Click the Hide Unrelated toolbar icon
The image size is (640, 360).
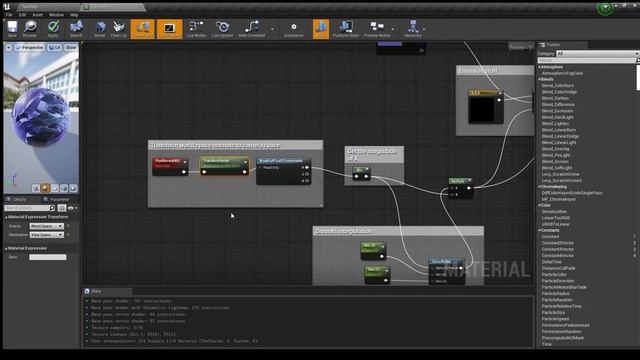click(251, 29)
